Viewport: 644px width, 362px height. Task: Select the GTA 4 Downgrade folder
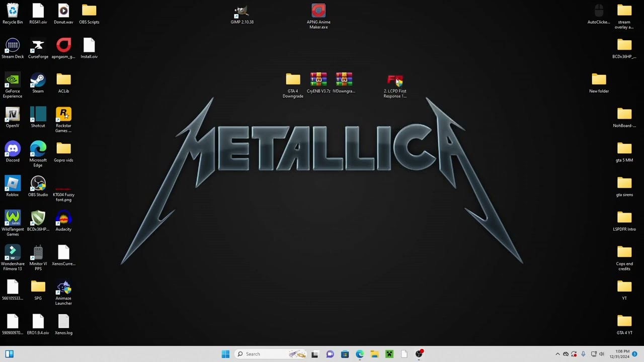click(293, 85)
